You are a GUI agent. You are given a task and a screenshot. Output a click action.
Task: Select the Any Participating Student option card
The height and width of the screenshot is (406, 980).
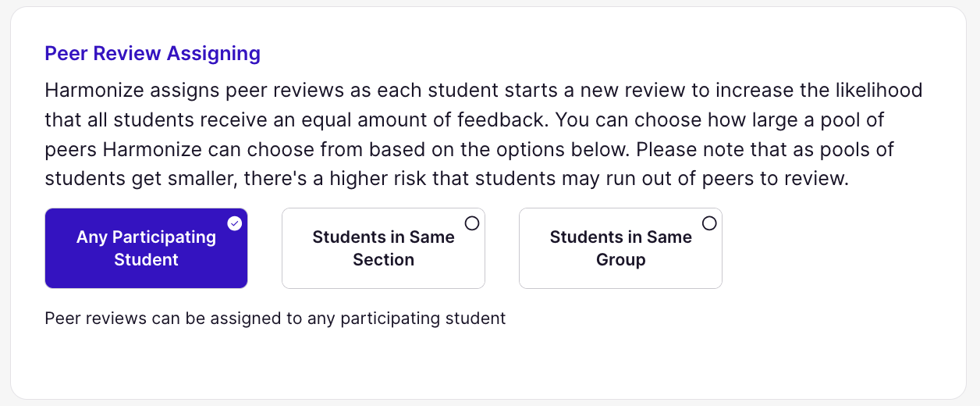(146, 248)
